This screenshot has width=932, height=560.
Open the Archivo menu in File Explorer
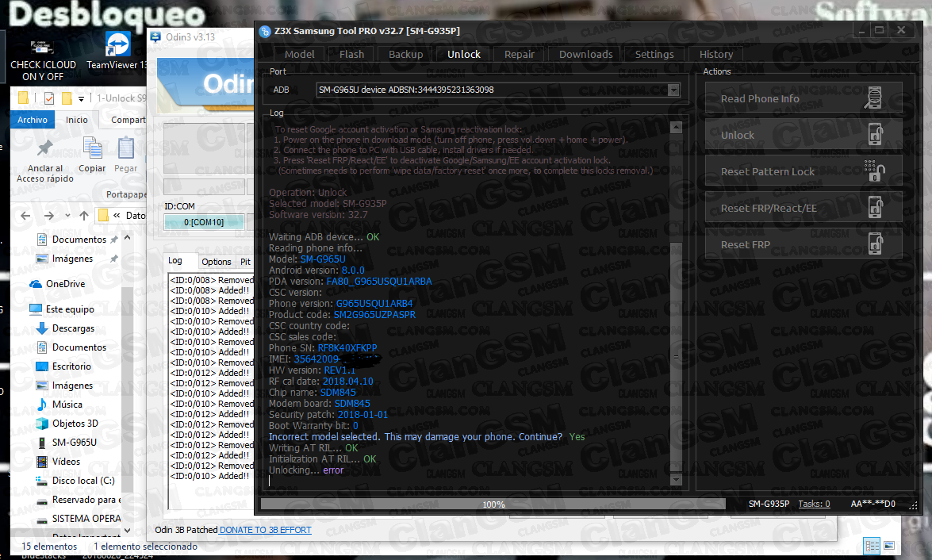pyautogui.click(x=32, y=120)
